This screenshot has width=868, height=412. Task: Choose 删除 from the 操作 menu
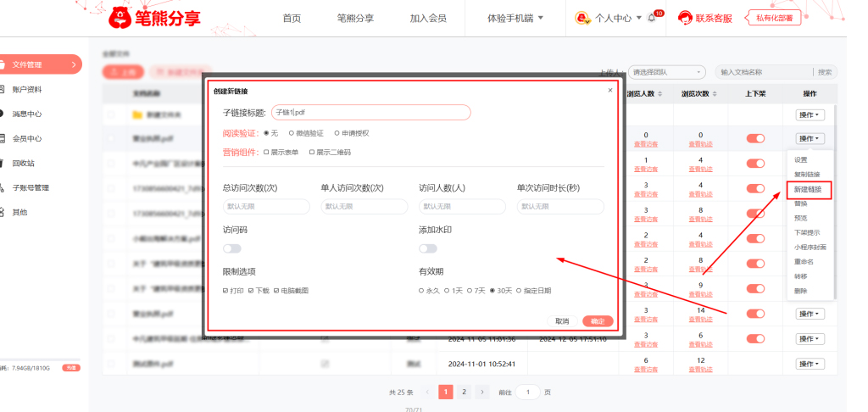[800, 291]
